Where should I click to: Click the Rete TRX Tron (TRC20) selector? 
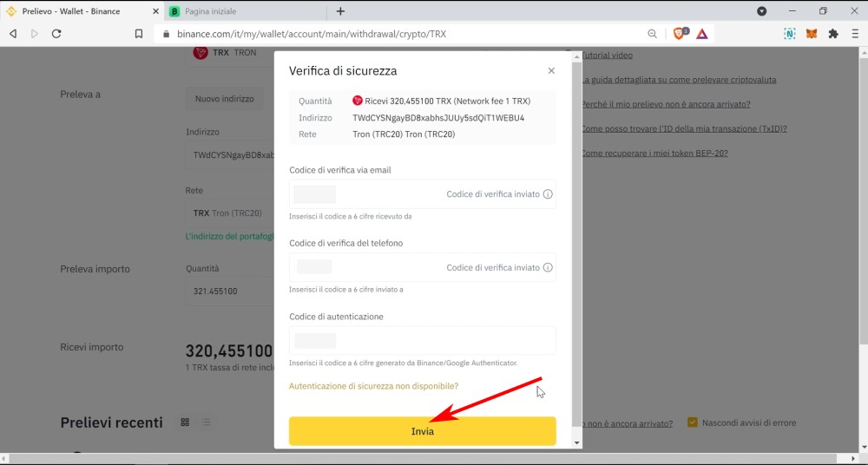coord(230,213)
